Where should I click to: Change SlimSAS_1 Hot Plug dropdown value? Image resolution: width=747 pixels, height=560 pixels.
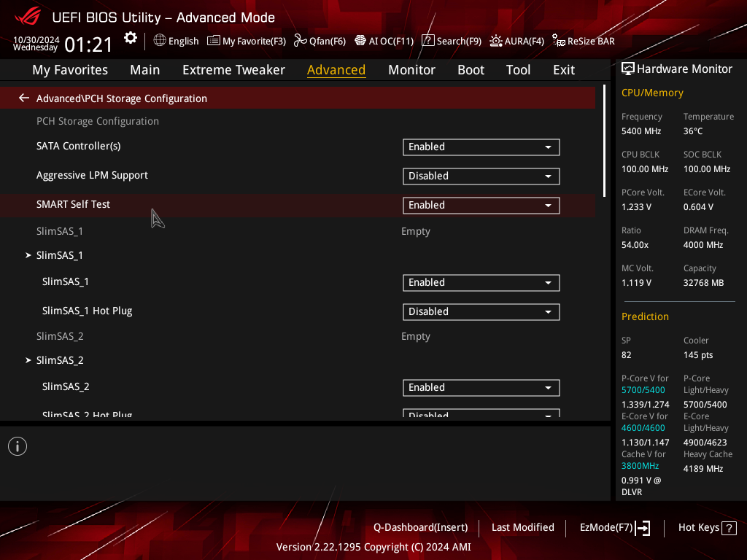[x=481, y=312]
